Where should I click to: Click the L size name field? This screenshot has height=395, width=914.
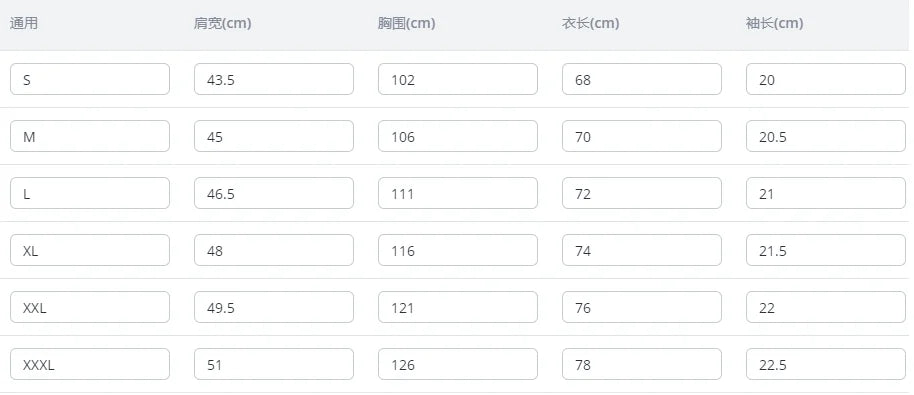click(90, 193)
